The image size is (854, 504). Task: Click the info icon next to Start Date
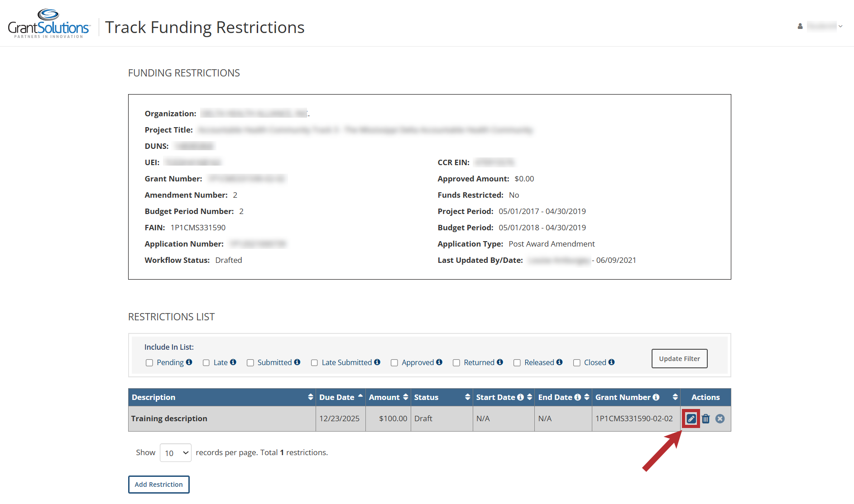pyautogui.click(x=520, y=397)
